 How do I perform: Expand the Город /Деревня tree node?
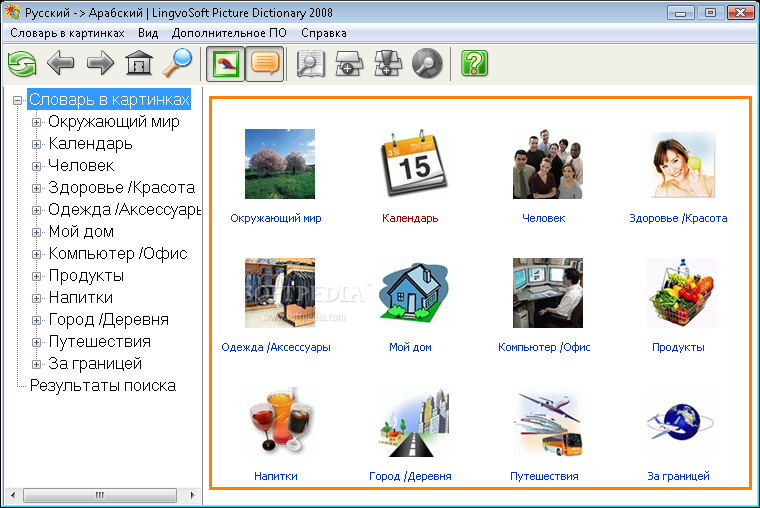[36, 320]
